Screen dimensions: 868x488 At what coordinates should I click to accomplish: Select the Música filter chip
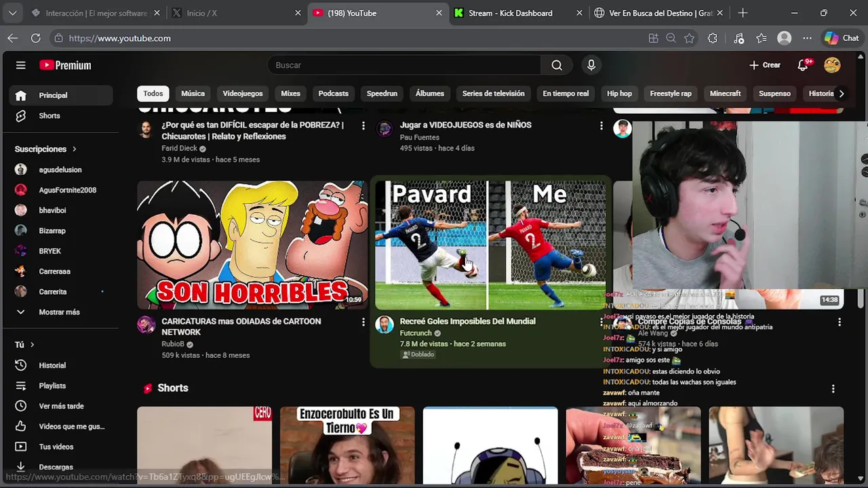pyautogui.click(x=193, y=94)
